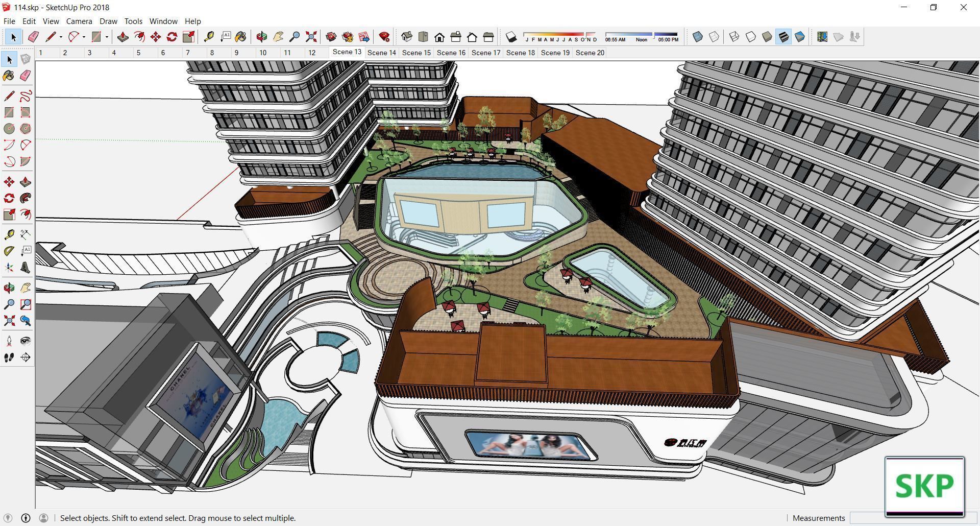
Task: Open the Tools menu
Action: tap(133, 21)
